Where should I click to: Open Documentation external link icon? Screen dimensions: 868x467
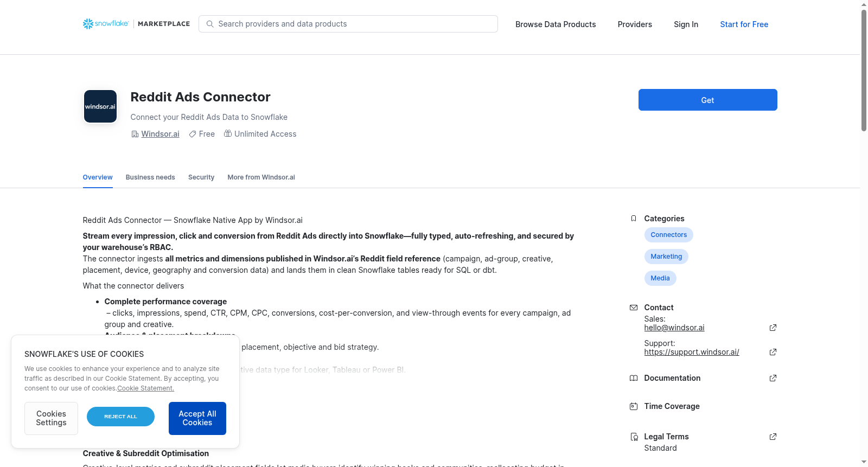pyautogui.click(x=773, y=378)
